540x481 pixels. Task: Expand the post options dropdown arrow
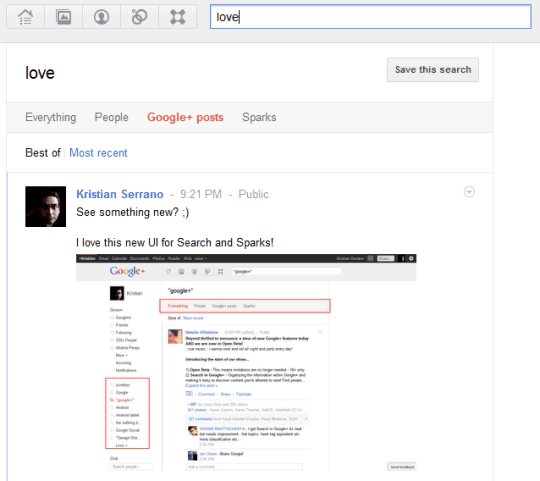pos(469,192)
